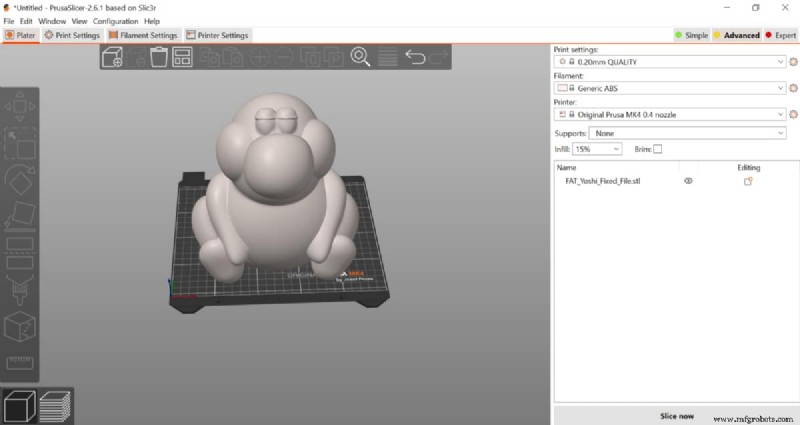Click editing icon for FAT_Yoshi_Fixed_File.stl

click(x=748, y=181)
